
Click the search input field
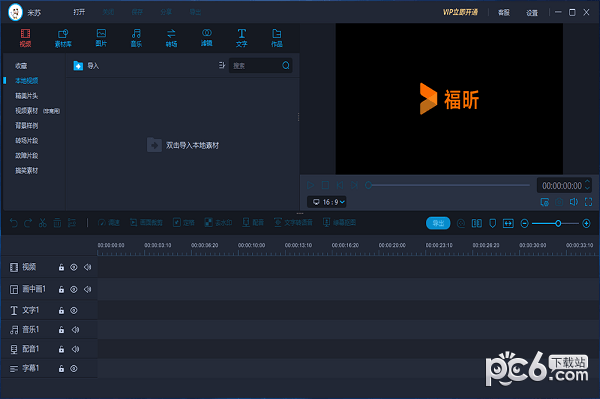tap(256, 65)
